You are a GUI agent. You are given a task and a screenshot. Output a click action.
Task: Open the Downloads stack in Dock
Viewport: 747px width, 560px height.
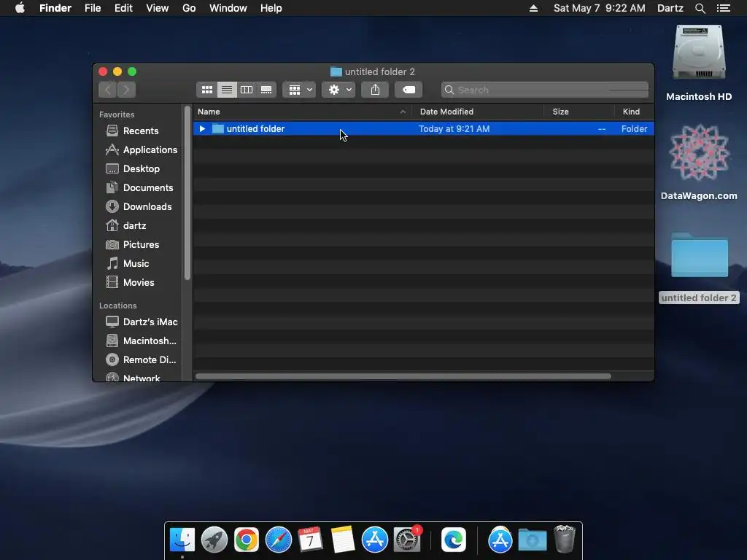tap(532, 540)
